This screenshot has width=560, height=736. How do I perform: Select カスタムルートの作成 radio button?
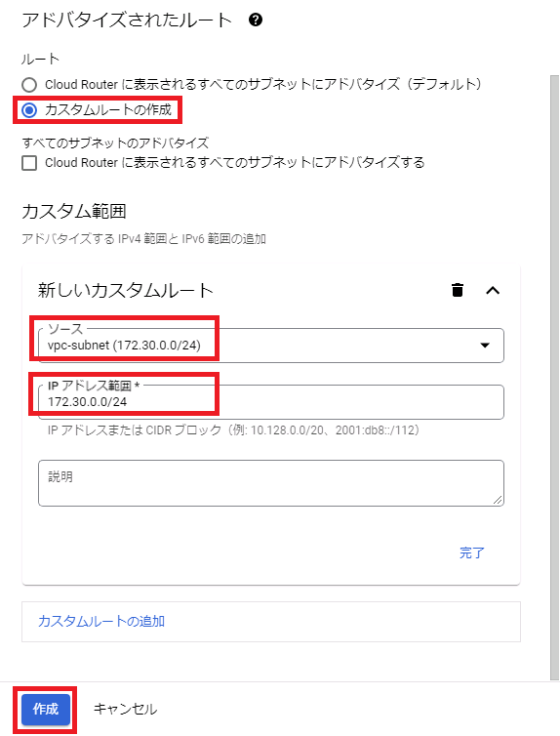coord(29,110)
